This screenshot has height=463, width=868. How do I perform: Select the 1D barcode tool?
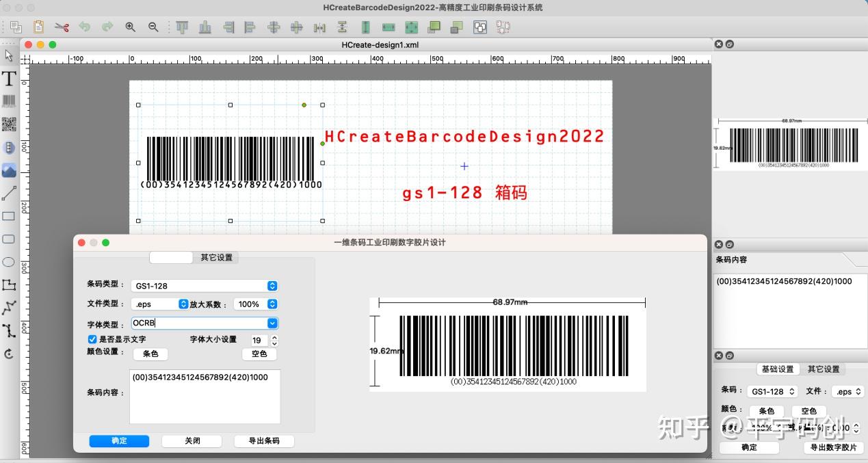[x=9, y=101]
